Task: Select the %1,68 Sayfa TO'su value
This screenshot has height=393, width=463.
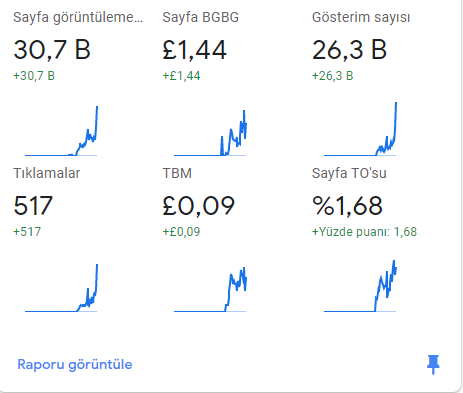Action: coord(347,205)
